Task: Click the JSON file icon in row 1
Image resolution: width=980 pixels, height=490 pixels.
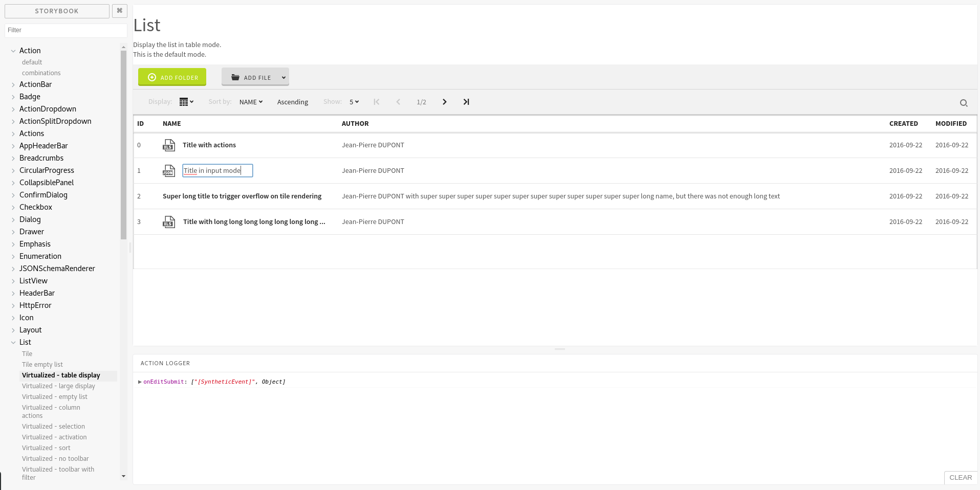Action: [x=168, y=171]
